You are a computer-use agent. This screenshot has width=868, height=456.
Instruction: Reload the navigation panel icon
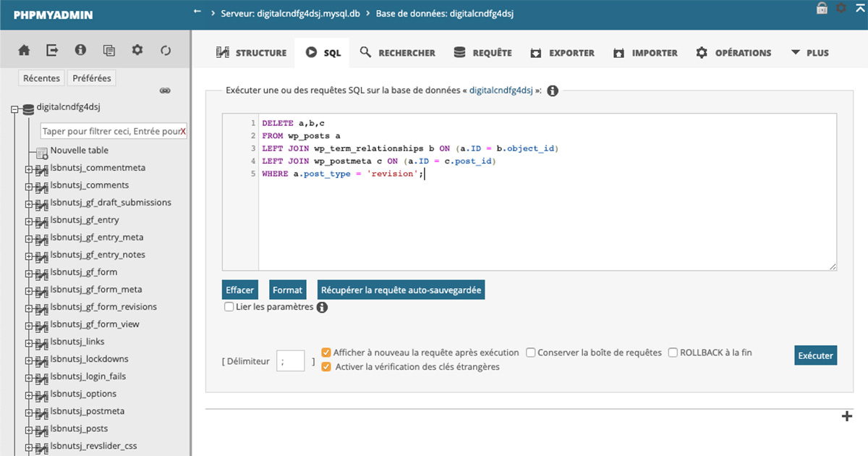[x=166, y=51]
